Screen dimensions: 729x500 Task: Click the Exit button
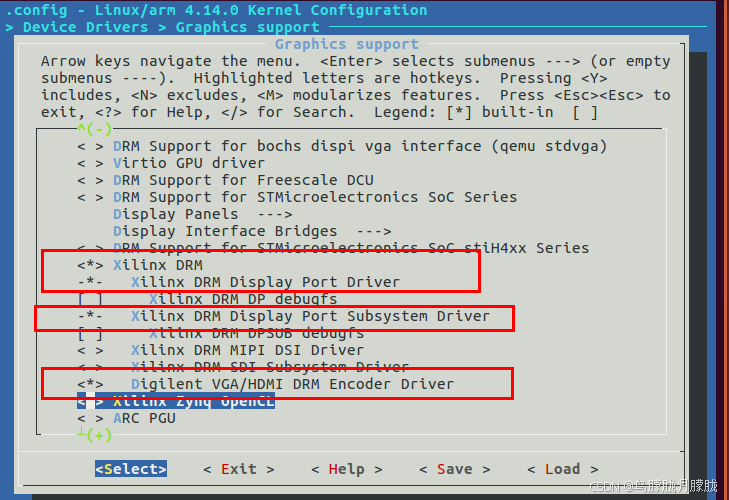(239, 469)
